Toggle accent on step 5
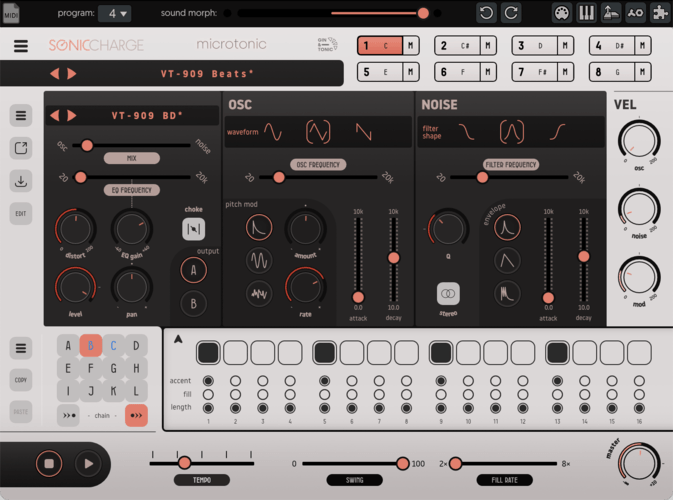673x500 pixels. [324, 381]
